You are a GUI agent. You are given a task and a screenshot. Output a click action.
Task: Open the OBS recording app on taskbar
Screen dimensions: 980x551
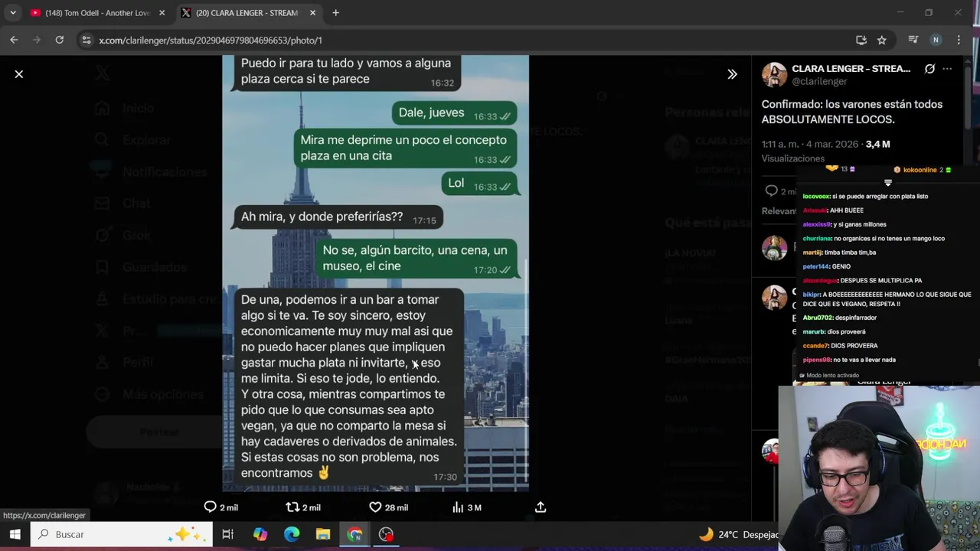pyautogui.click(x=386, y=534)
